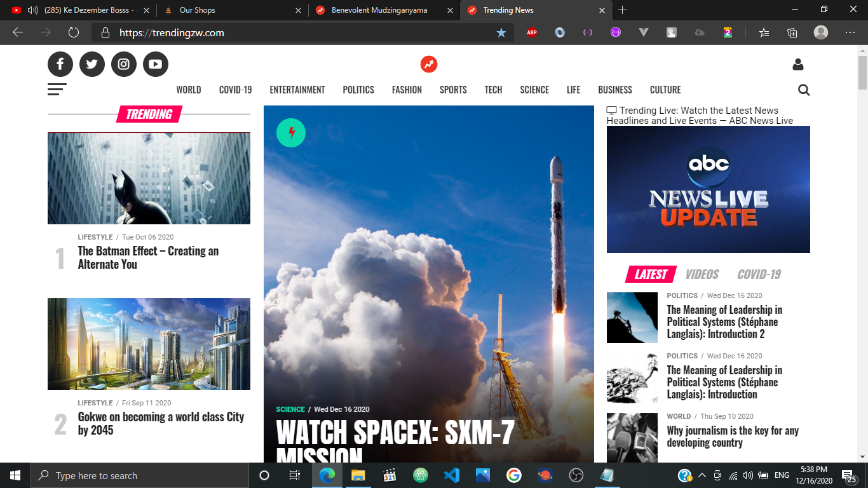This screenshot has height=488, width=868.
Task: Open the FASHION menu item
Action: coord(407,90)
